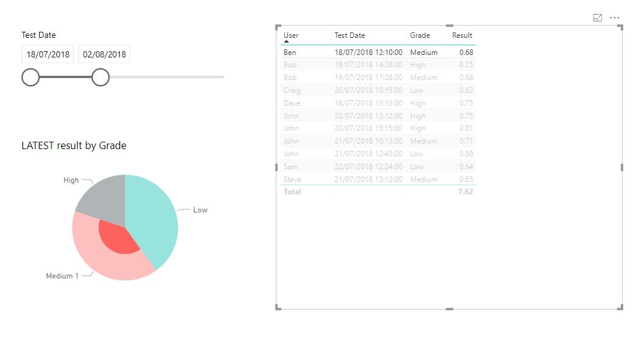Click the 'Low' pie chart label
644x339 pixels.
[200, 210]
